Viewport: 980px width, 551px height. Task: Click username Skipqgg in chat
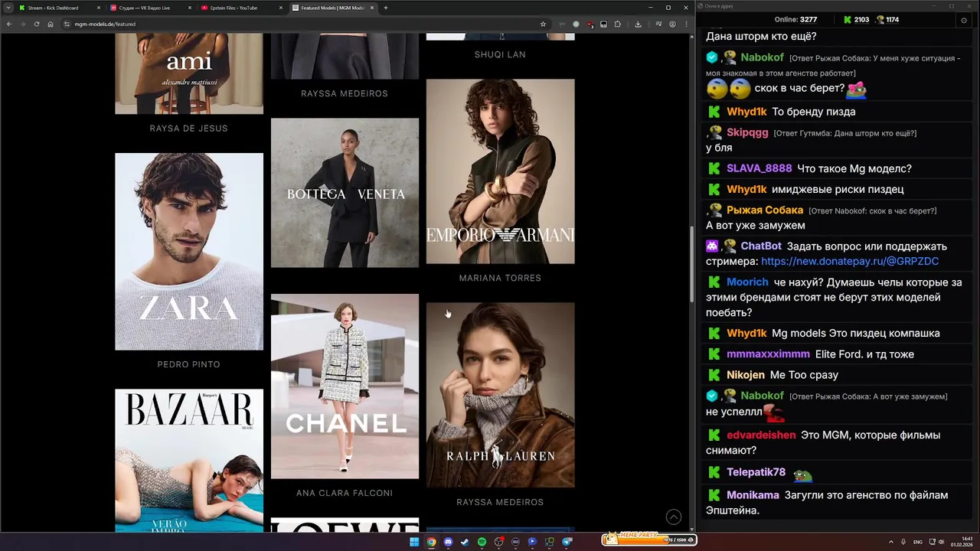[x=747, y=132]
